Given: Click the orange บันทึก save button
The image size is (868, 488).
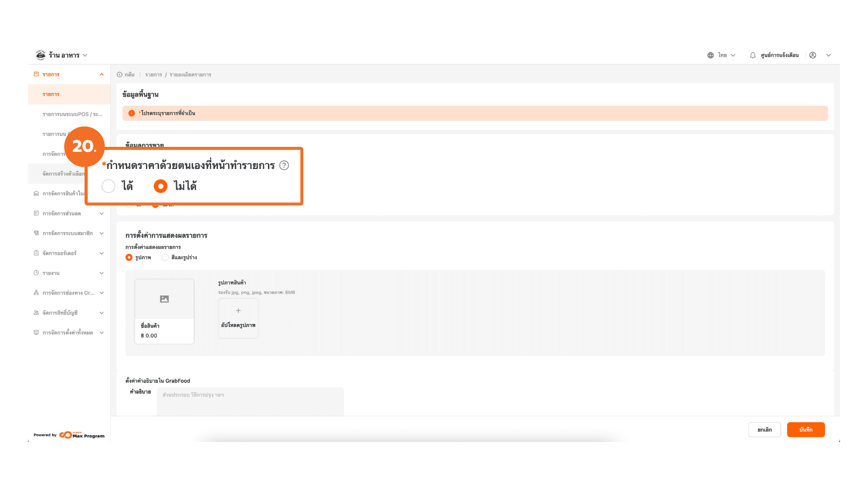Looking at the screenshot, I should [x=806, y=430].
